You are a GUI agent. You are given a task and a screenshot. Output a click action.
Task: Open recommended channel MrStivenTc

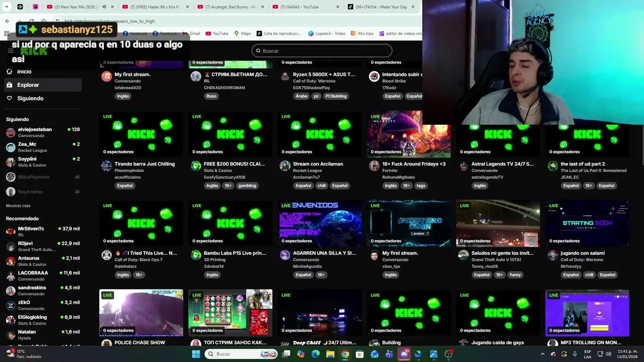[x=43, y=232]
